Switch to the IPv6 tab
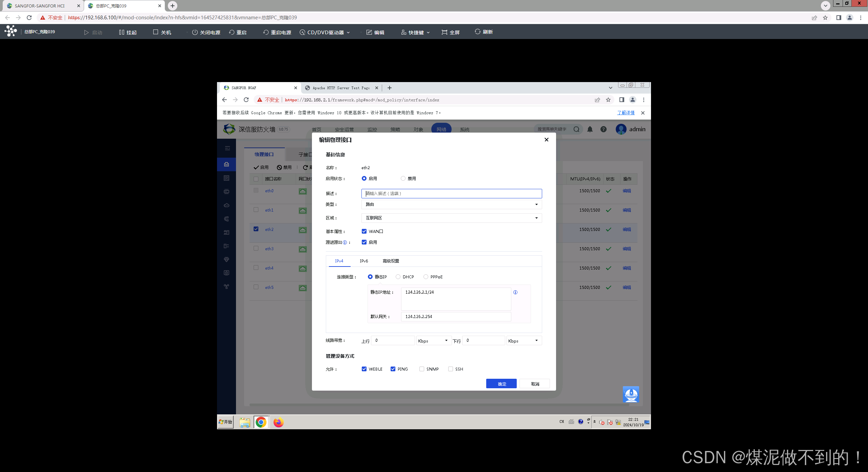This screenshot has width=868, height=472. point(364,261)
